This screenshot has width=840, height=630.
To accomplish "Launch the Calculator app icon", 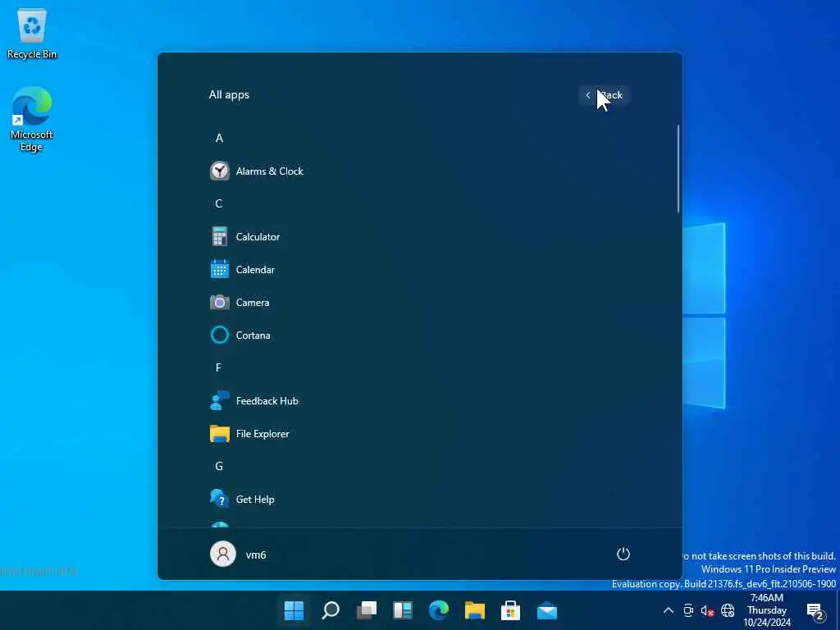I will 220,236.
